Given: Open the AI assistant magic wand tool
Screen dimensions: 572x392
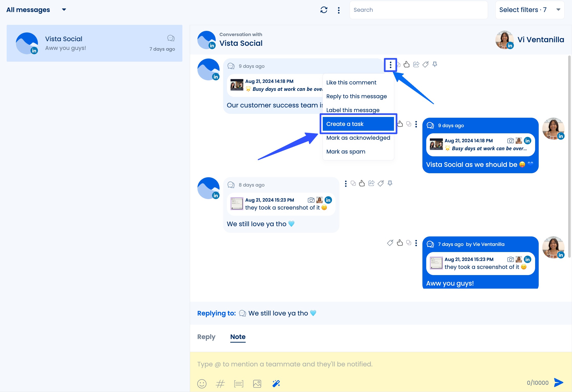Looking at the screenshot, I should point(276,383).
